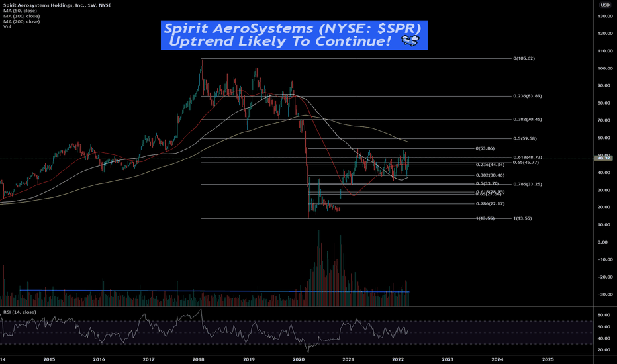Image resolution: width=617 pixels, height=364 pixels.
Task: Click 130.00 on the price axis
Action: (605, 16)
